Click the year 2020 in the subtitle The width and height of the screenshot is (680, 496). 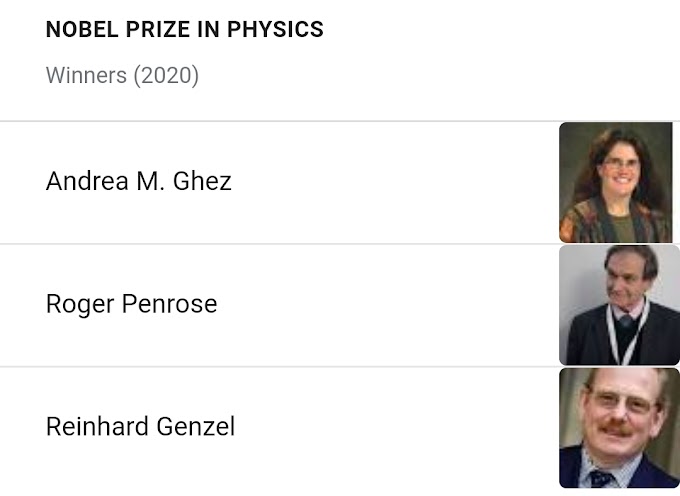(167, 76)
